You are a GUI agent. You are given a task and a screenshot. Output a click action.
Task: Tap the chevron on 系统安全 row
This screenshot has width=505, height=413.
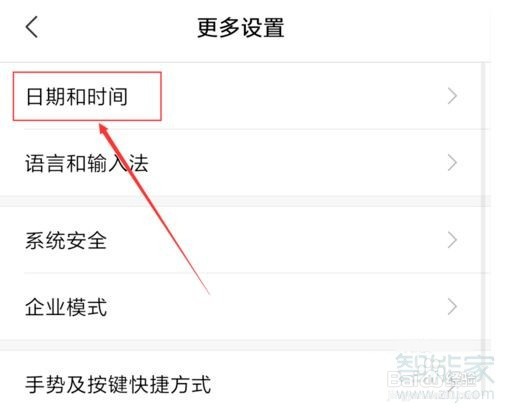(452, 240)
